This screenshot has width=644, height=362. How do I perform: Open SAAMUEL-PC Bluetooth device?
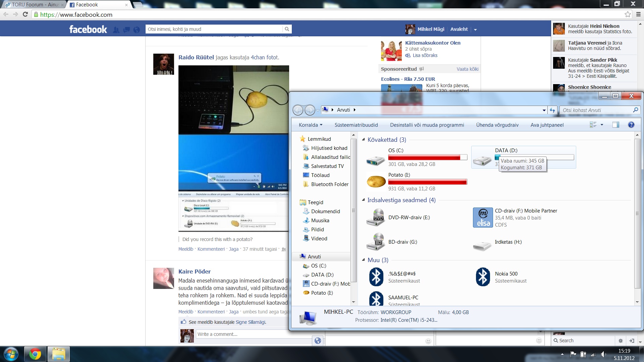[x=376, y=299]
